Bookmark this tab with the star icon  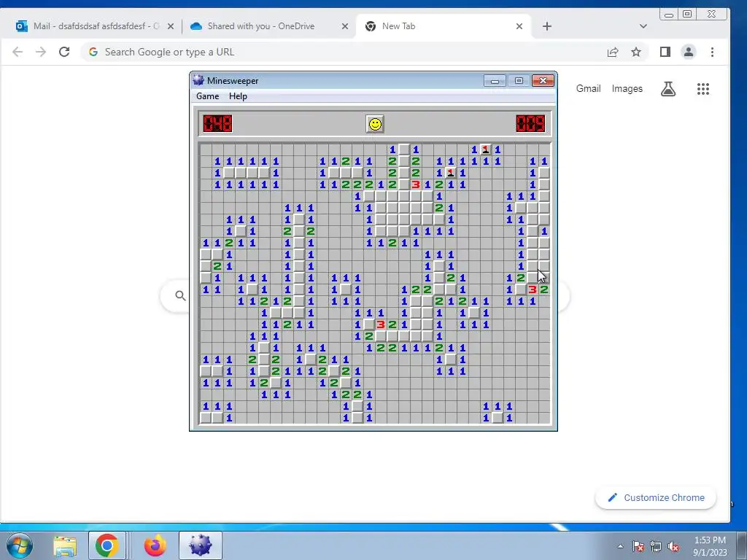(x=636, y=52)
